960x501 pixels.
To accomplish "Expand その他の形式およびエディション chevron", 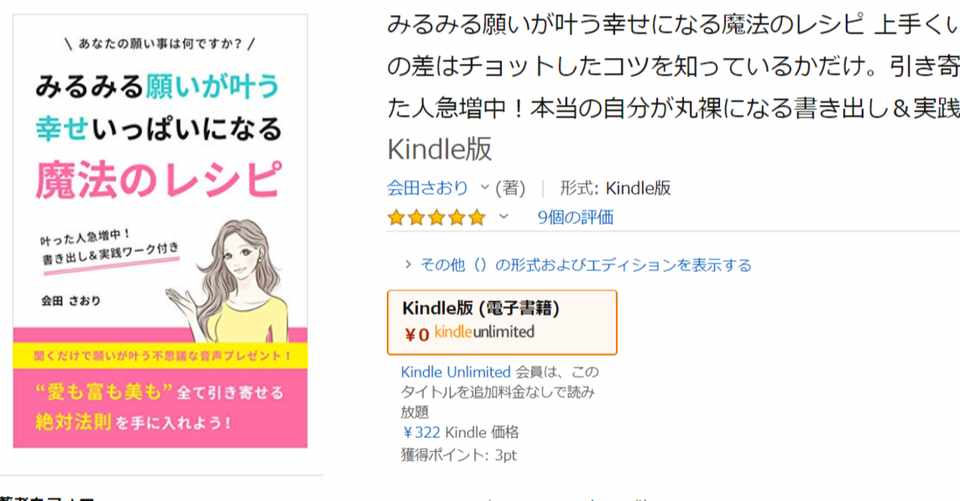I will point(408,265).
